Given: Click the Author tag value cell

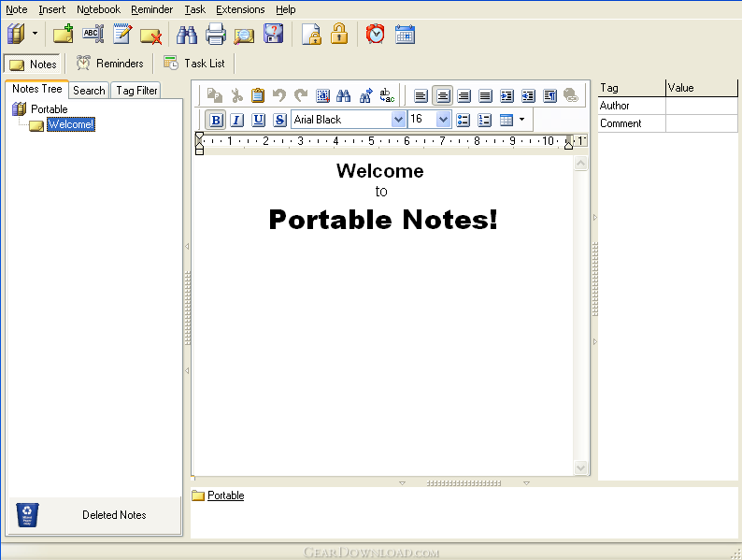Looking at the screenshot, I should (x=701, y=106).
